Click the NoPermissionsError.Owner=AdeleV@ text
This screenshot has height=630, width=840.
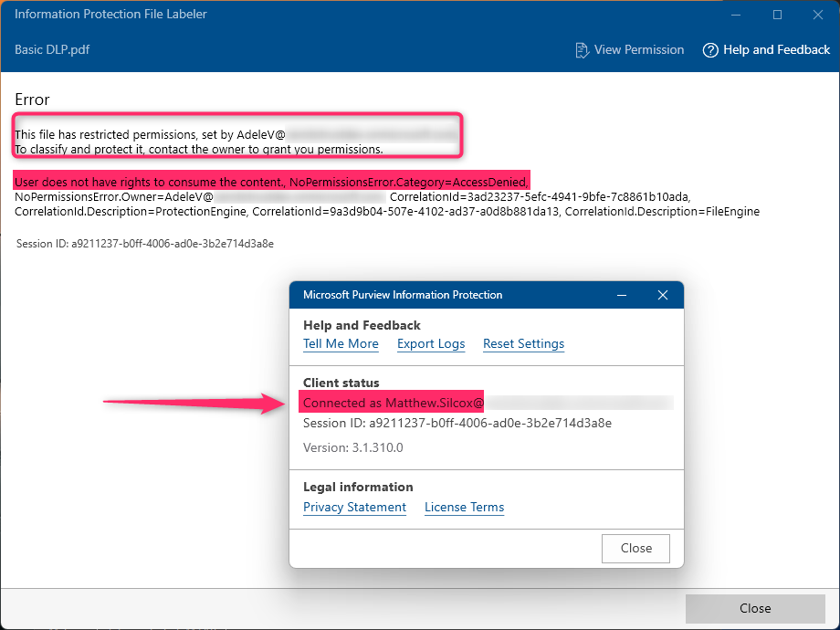pyautogui.click(x=114, y=197)
